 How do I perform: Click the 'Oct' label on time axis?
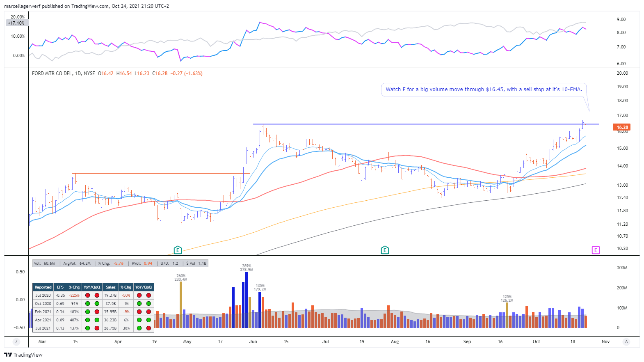tap(537, 341)
